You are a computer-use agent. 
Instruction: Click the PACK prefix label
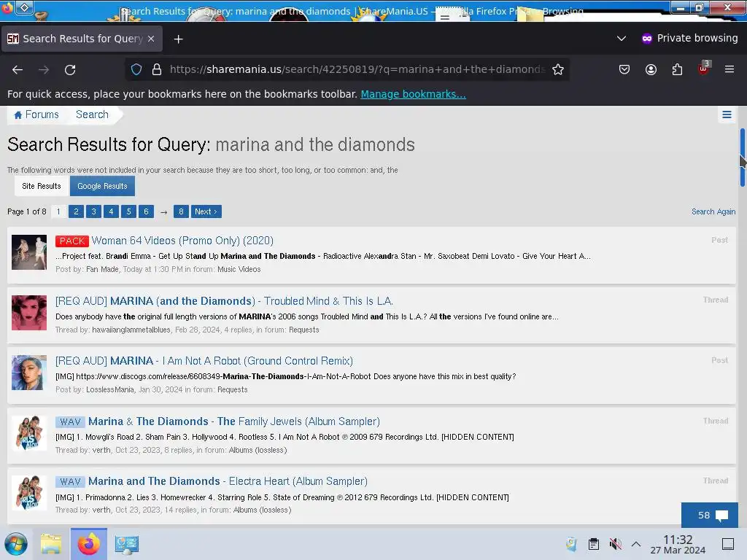[x=72, y=241]
